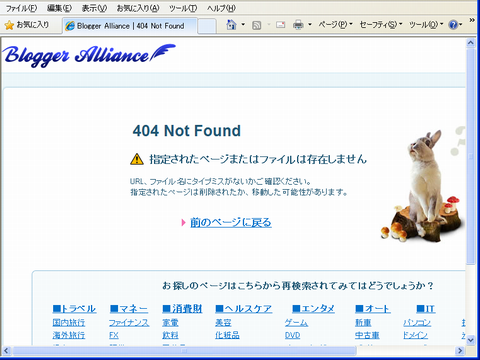480x360 pixels.
Task: Click the 美容 link
Action: (223, 323)
